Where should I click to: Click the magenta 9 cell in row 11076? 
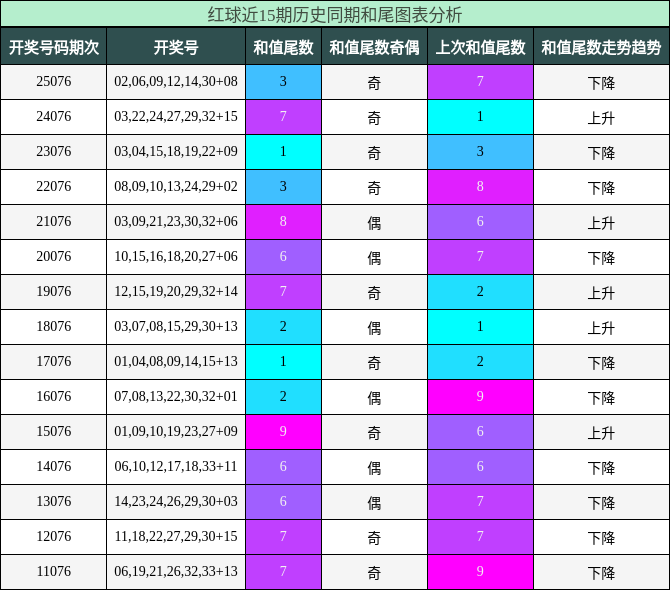coord(480,572)
